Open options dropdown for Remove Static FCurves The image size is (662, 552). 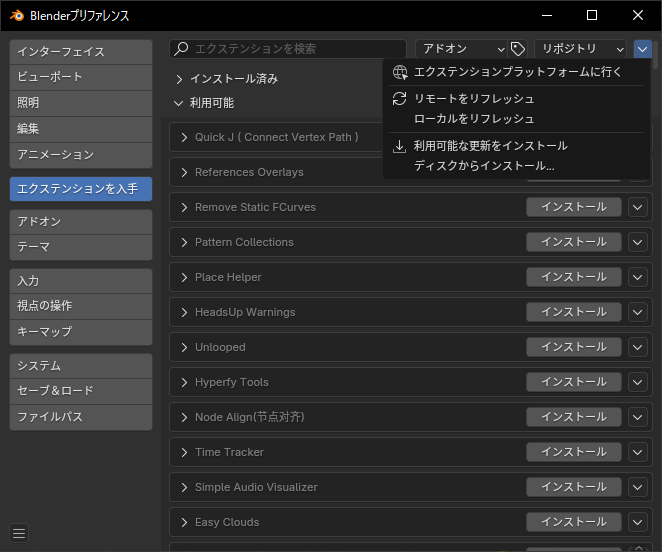[638, 207]
